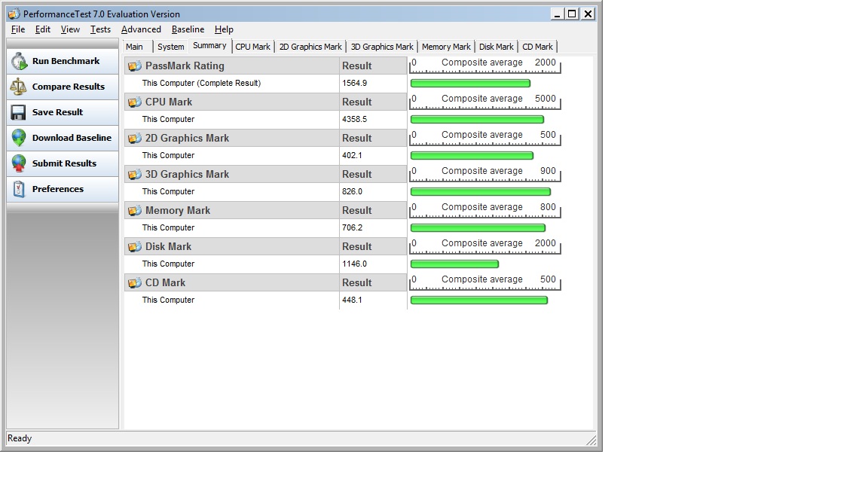Viewport: 868px width, 488px height.
Task: Go to the Memory Mark tab
Action: [446, 47]
